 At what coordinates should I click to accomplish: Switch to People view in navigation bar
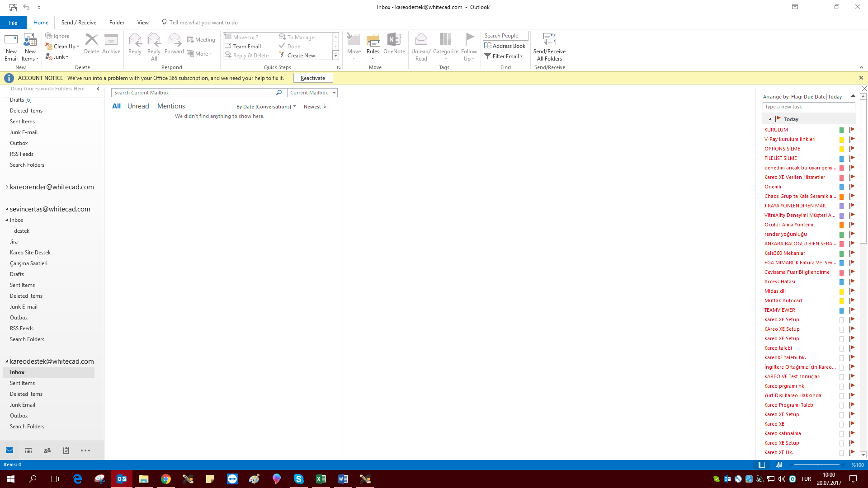pyautogui.click(x=47, y=450)
